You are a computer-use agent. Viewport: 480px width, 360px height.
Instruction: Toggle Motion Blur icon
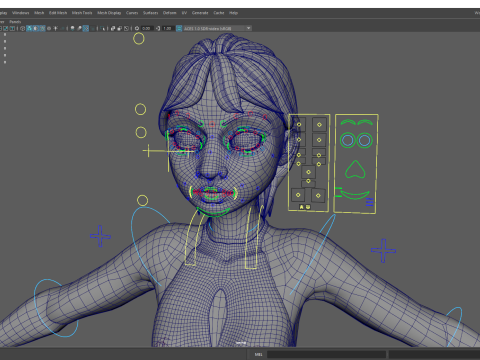pyautogui.click(x=79, y=28)
